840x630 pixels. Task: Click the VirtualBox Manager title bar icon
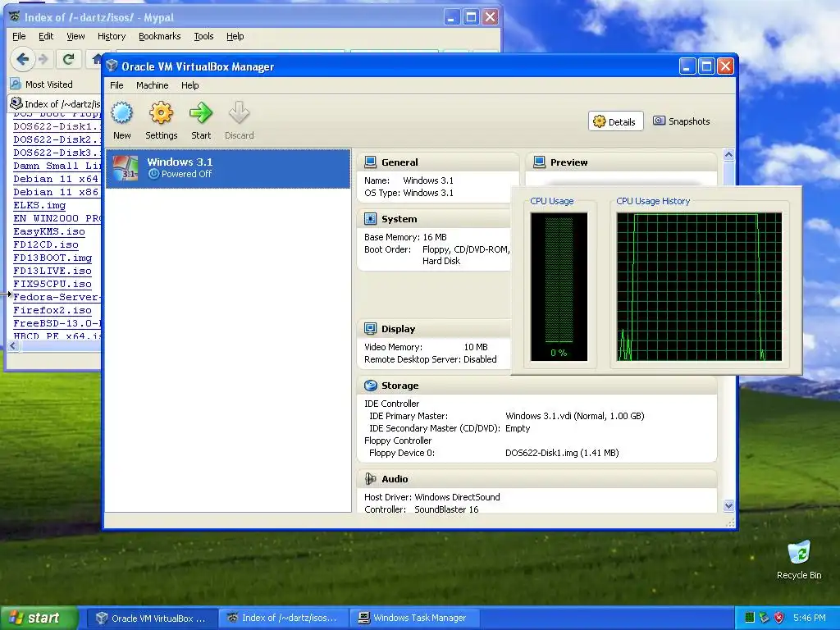point(112,66)
